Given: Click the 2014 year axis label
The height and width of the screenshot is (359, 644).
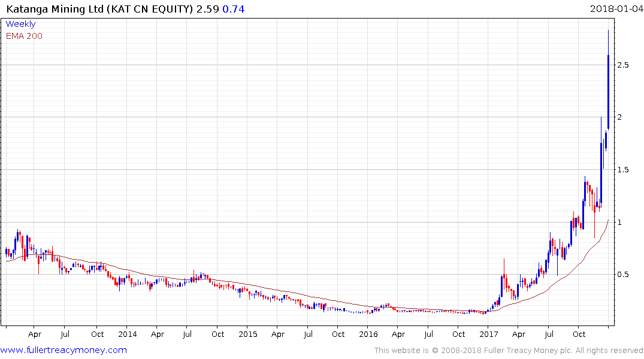Looking at the screenshot, I should tap(128, 334).
